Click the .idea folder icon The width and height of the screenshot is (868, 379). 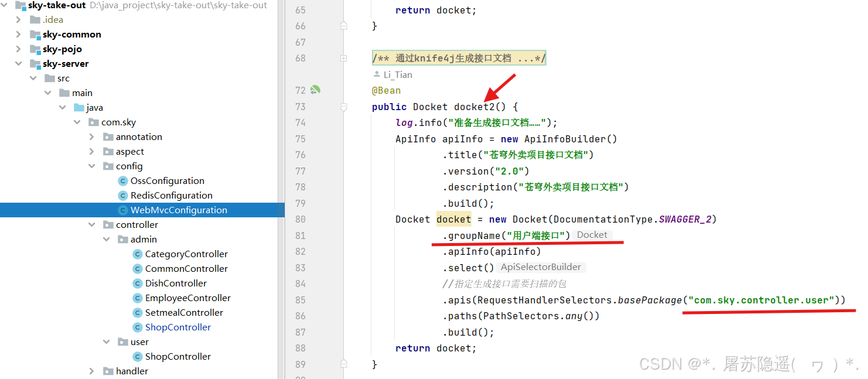(x=35, y=20)
